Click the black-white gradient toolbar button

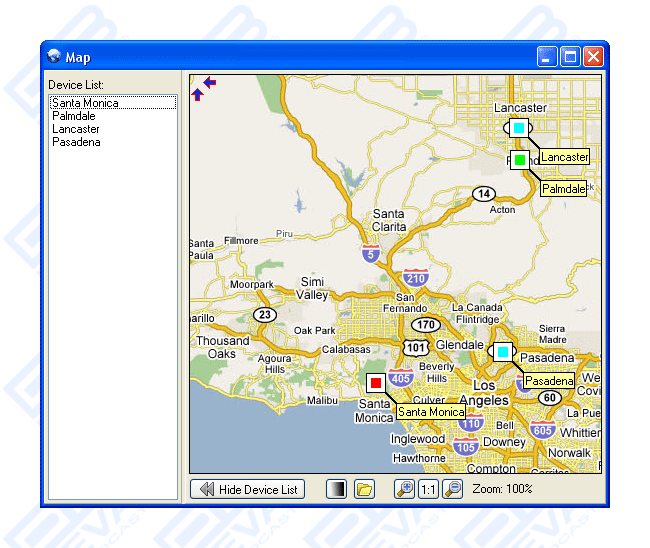click(x=337, y=489)
